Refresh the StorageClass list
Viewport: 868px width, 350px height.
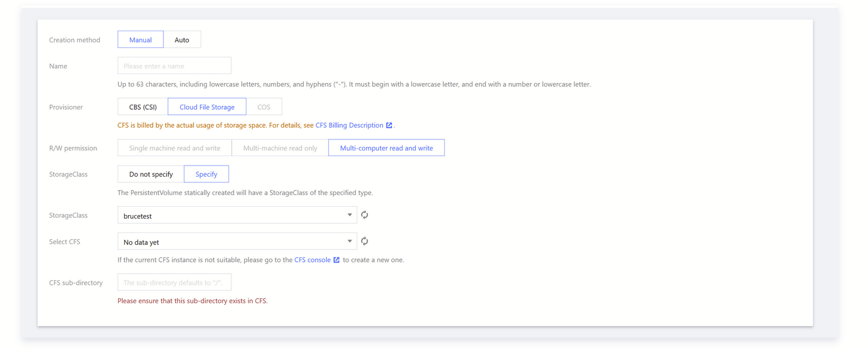[365, 215]
